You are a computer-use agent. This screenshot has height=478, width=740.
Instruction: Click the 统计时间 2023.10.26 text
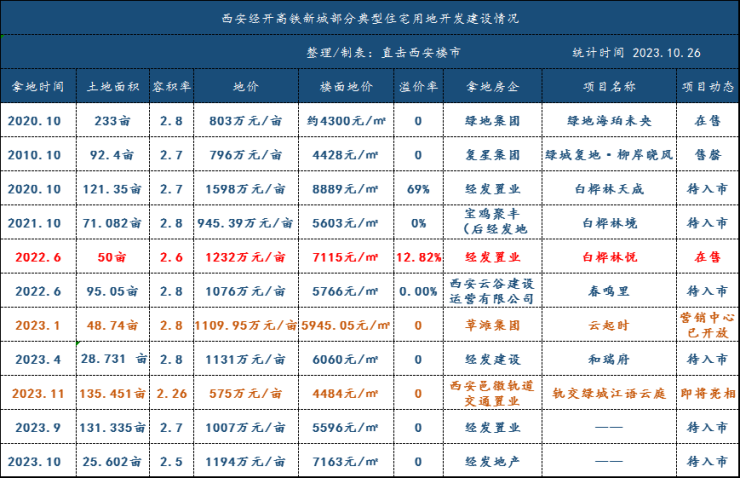click(636, 52)
